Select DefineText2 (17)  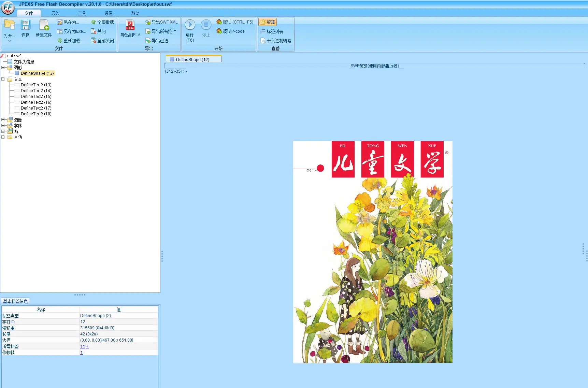click(x=36, y=108)
